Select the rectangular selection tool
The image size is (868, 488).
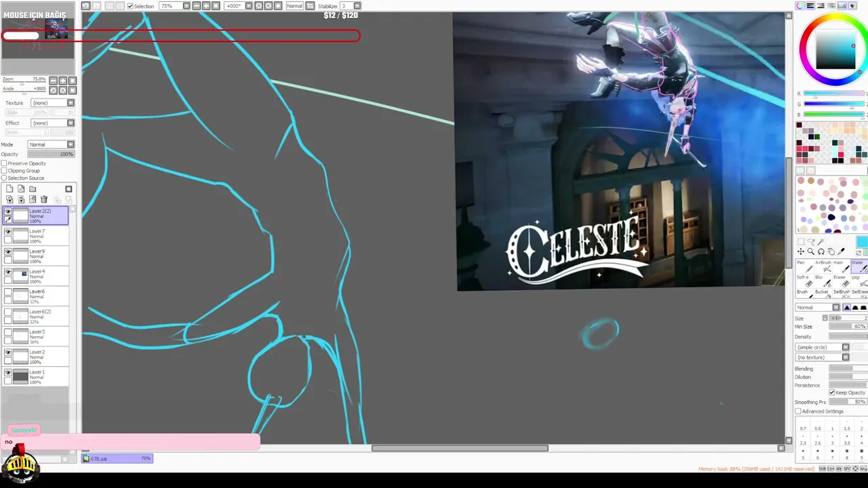point(801,242)
